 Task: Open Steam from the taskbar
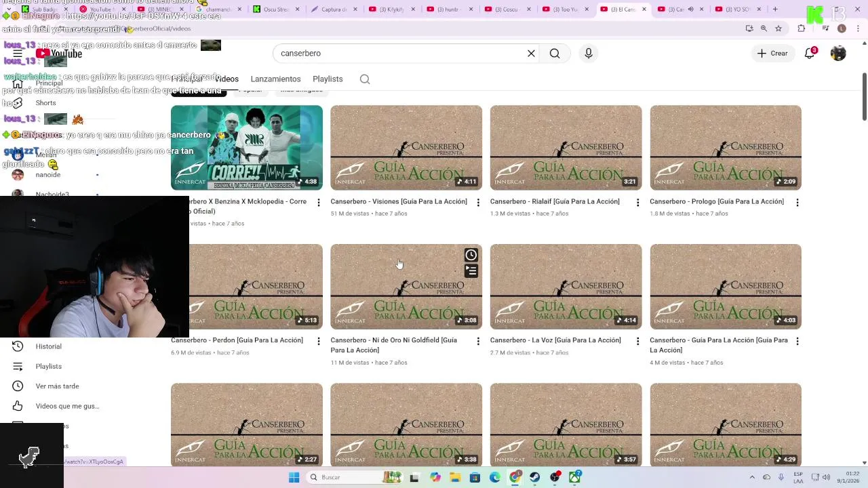[x=535, y=477]
